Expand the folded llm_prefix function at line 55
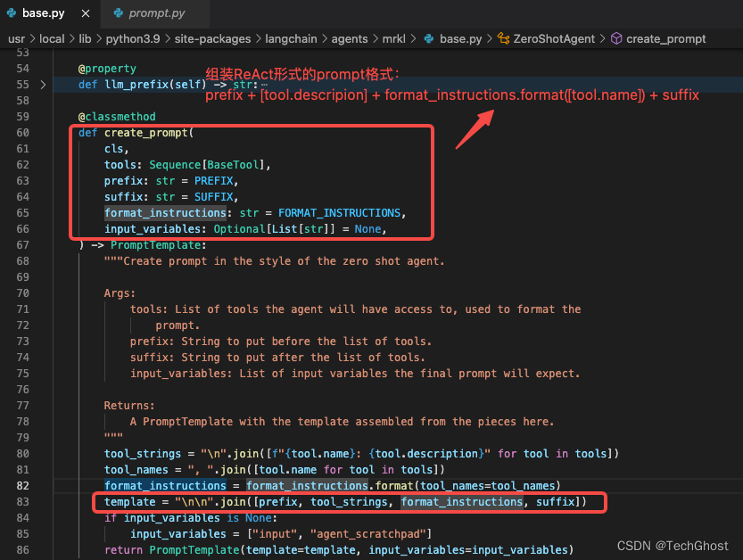 (x=43, y=85)
